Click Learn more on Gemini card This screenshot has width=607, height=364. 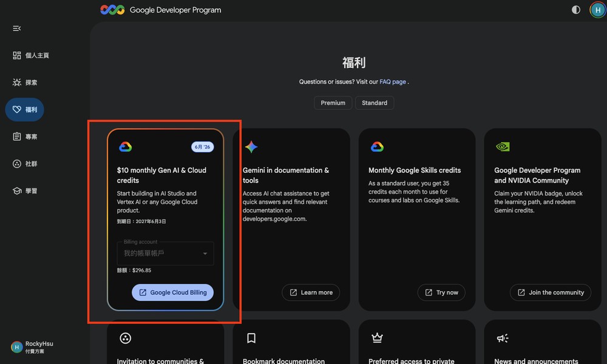[x=311, y=292]
